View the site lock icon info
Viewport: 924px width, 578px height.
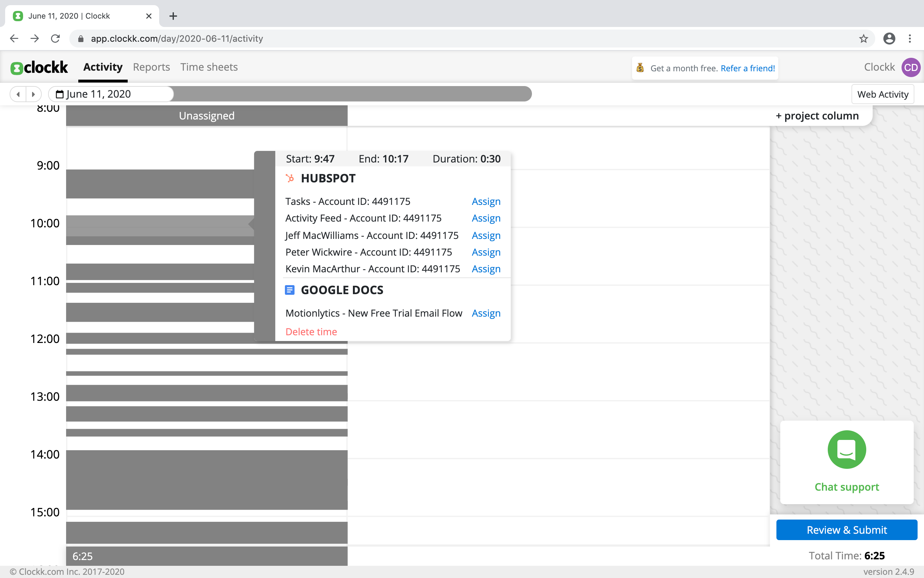point(81,39)
